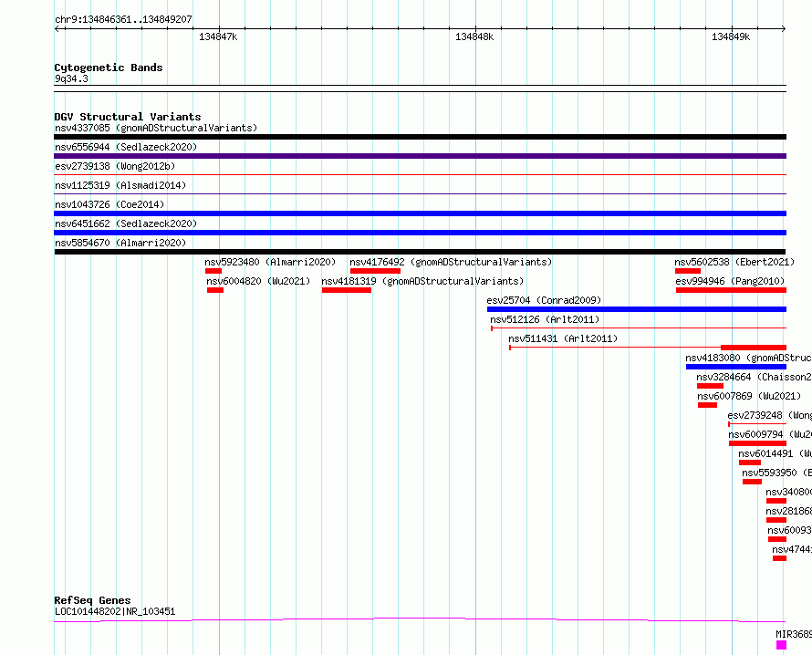Click blue bar under esv25704

tap(637, 309)
